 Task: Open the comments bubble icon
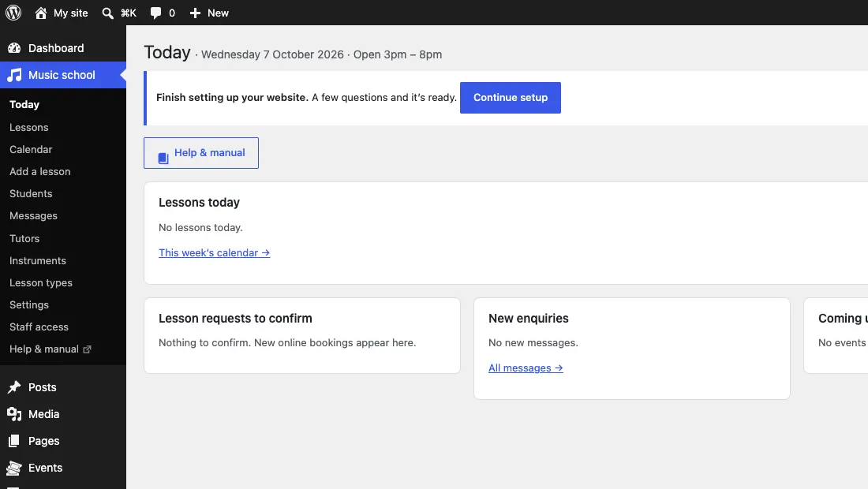click(x=155, y=13)
